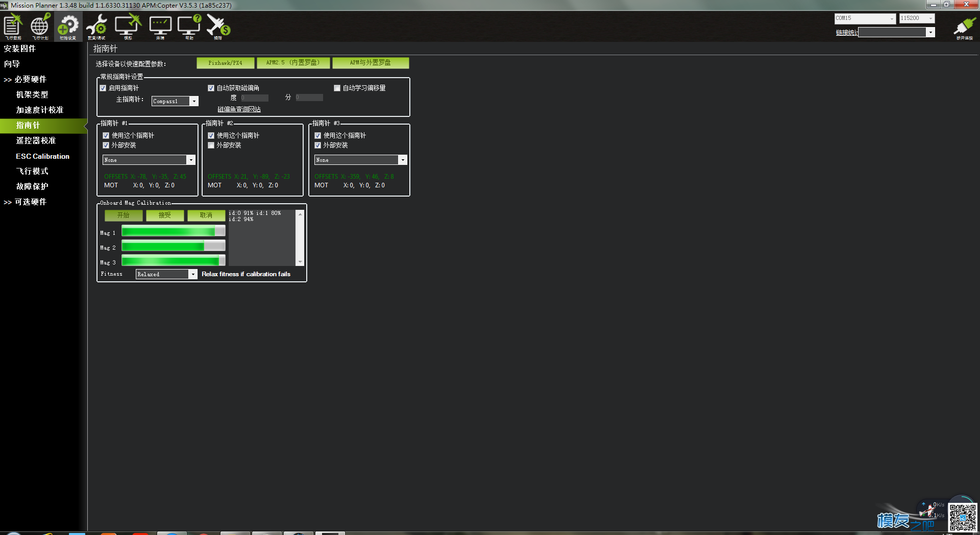Click the calibration log scrollbar up arrow
This screenshot has width=980, height=535.
click(300, 214)
